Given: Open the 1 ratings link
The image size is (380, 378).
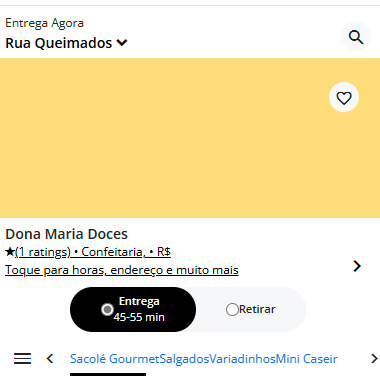Looking at the screenshot, I should click(43, 252).
